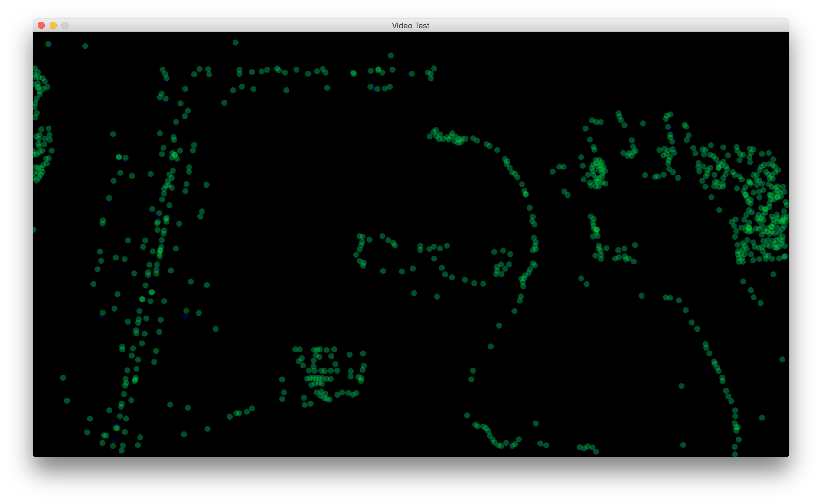Click the large curved arc of dots
The width and height of the screenshot is (822, 504).
[x=530, y=208]
